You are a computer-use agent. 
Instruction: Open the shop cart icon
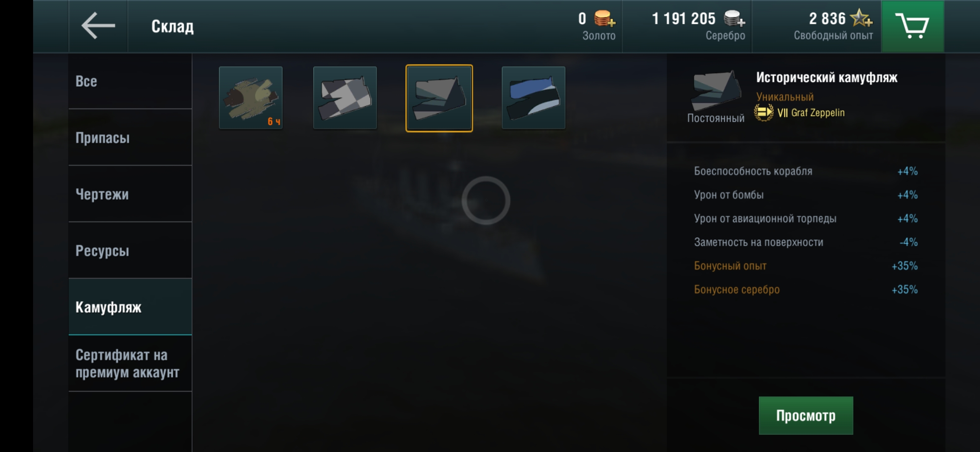912,26
